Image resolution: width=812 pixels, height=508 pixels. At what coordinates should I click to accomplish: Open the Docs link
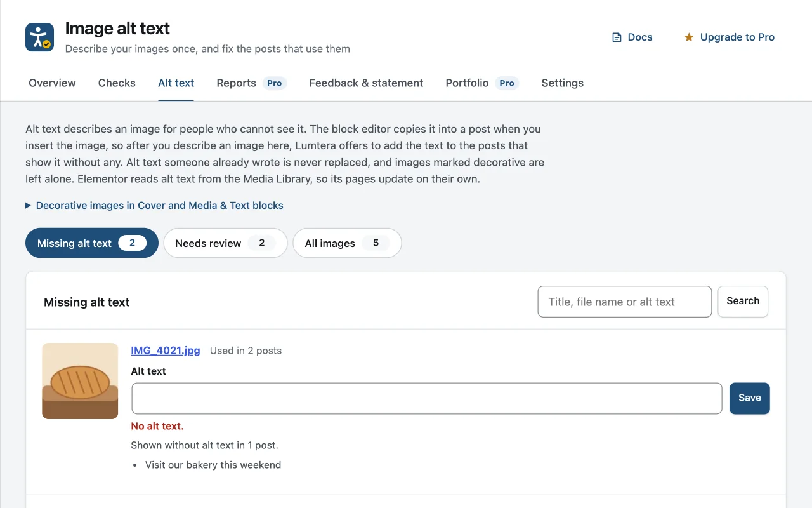(632, 37)
